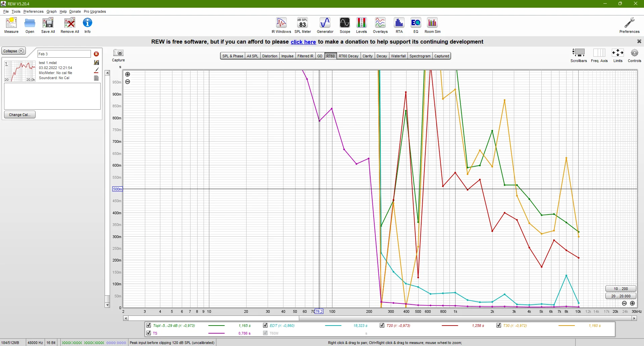Launch the signal Generator

325,25
